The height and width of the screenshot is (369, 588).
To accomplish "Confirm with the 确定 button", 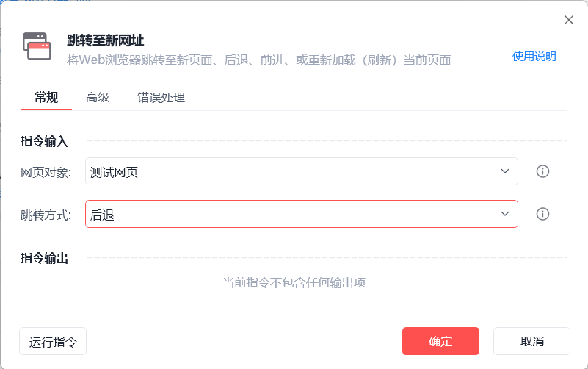I will pos(440,341).
